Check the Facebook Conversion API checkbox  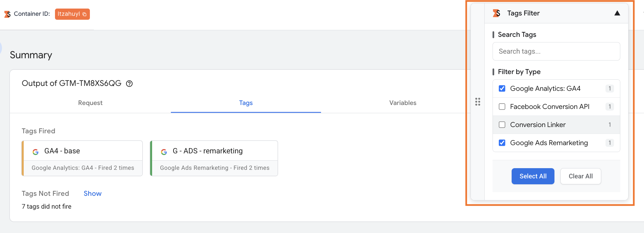coord(502,107)
